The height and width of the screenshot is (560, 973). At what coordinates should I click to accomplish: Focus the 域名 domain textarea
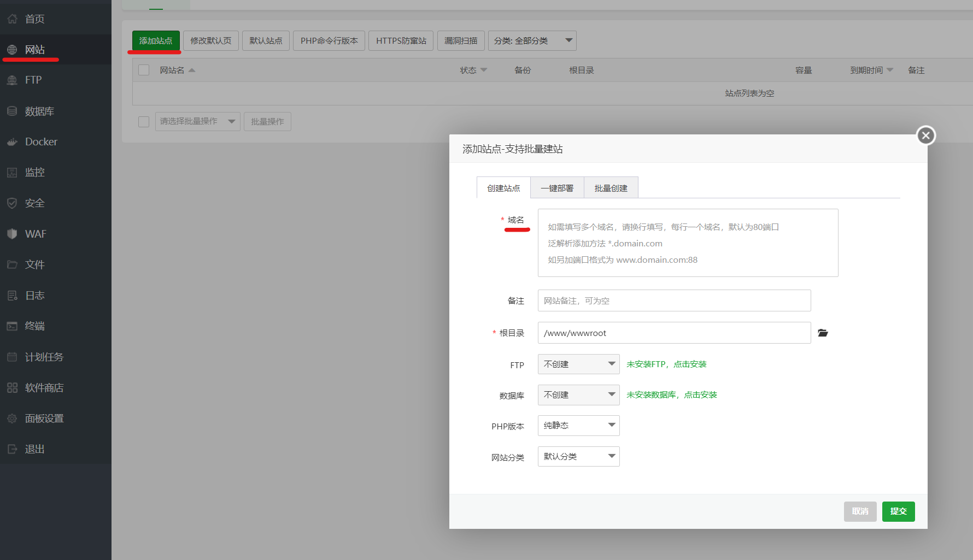click(x=688, y=243)
